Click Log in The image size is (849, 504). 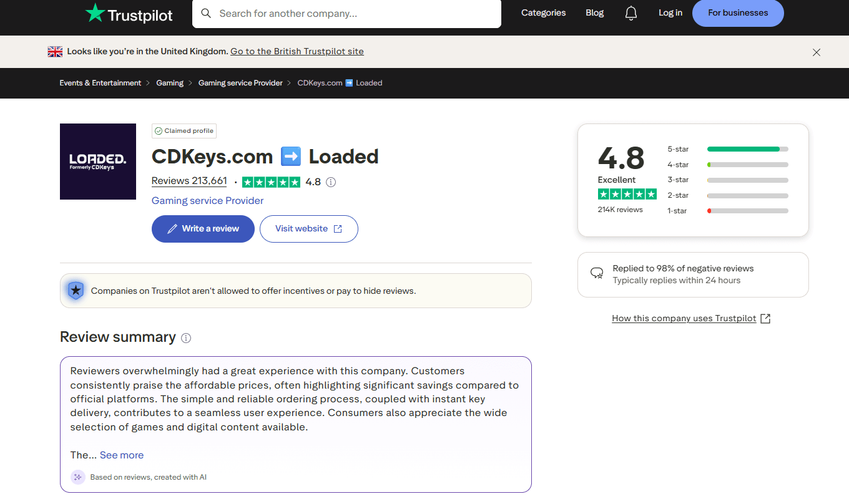[x=670, y=12]
